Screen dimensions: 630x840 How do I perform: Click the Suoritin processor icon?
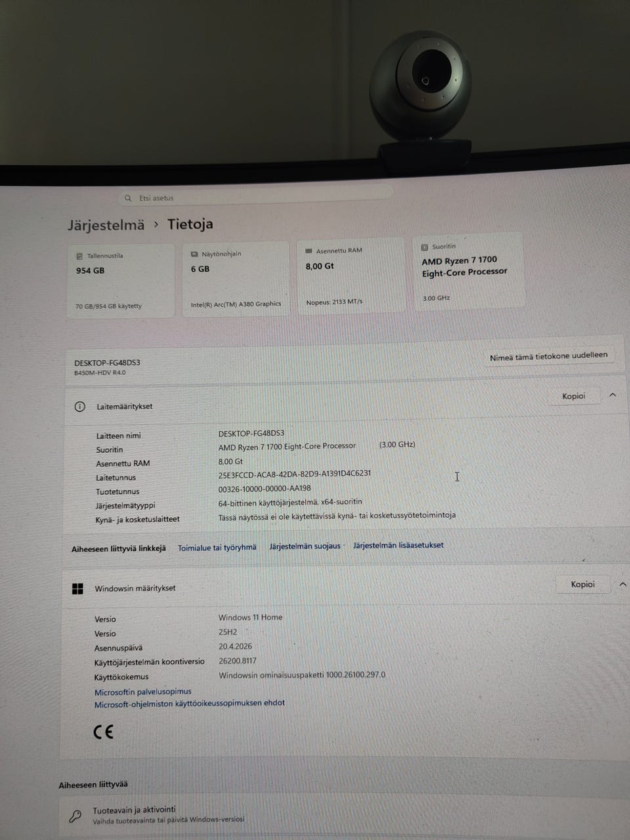coord(425,247)
